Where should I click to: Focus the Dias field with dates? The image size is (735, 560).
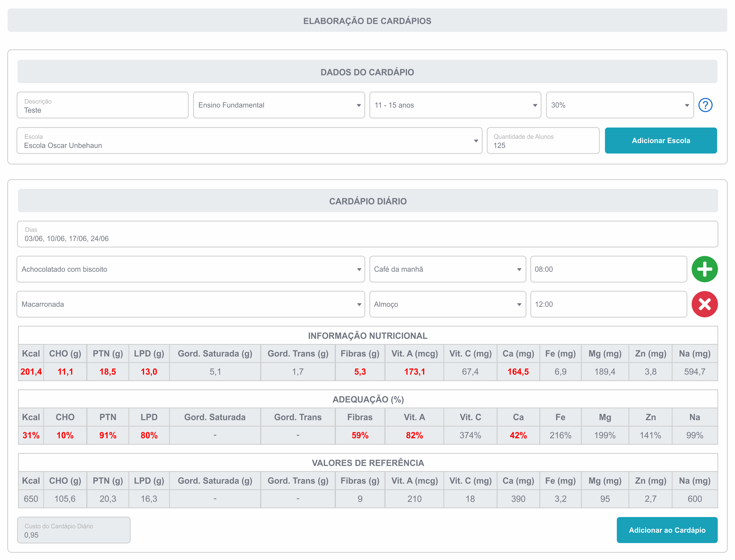tap(367, 234)
